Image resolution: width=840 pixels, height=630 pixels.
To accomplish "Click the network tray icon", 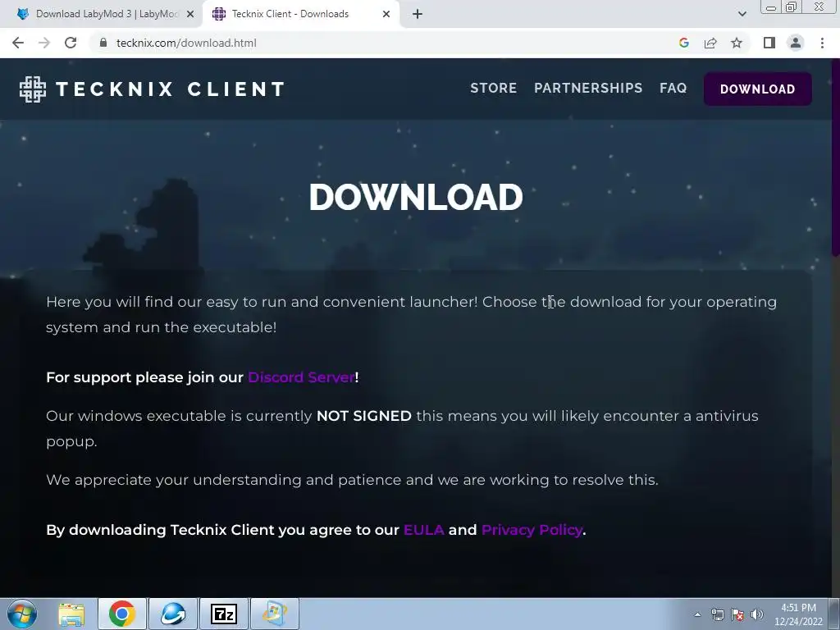I will 717,614.
